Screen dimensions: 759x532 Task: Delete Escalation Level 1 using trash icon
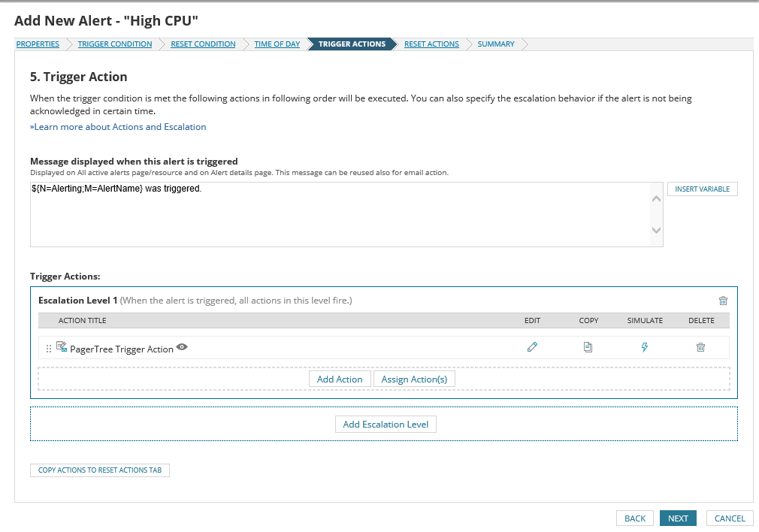723,301
